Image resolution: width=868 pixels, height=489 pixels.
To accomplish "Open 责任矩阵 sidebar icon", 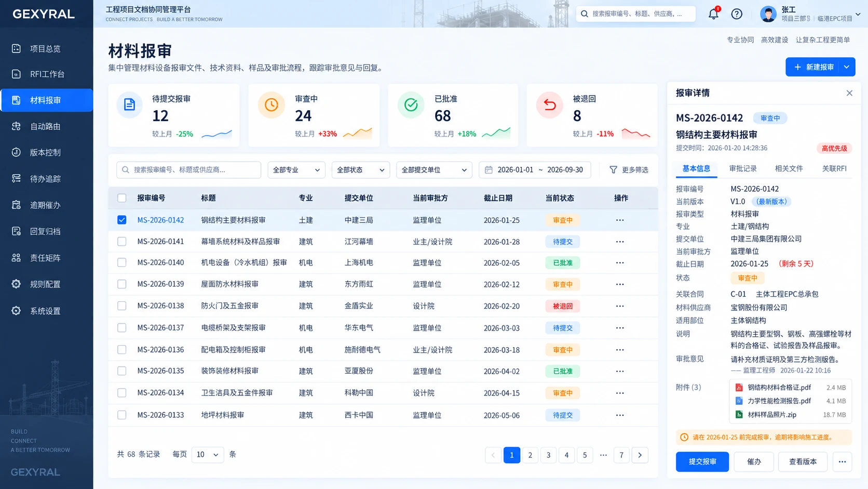I will 16,258.
